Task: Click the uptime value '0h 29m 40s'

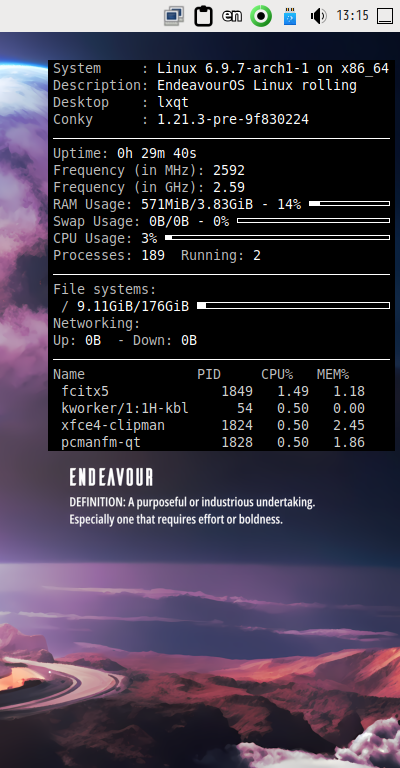Action: 157,153
